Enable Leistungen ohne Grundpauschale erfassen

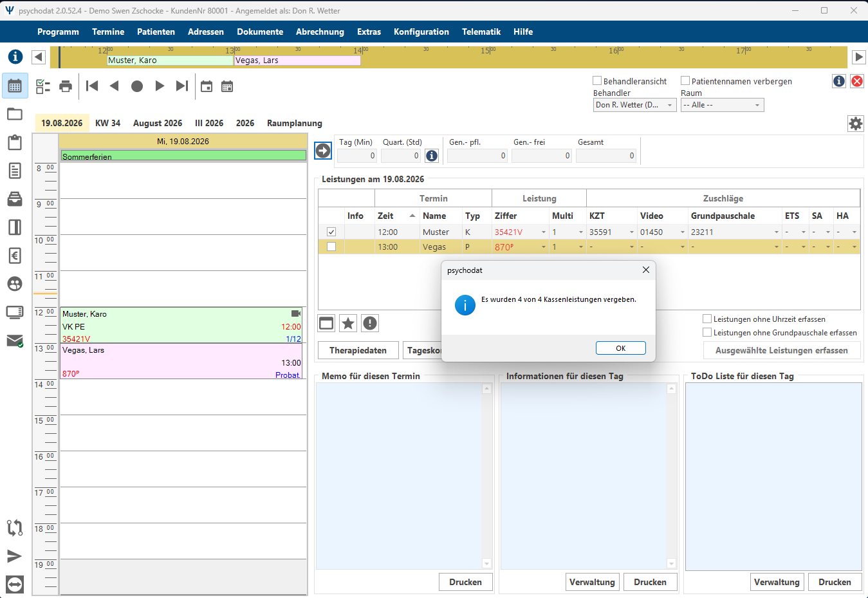coord(707,333)
